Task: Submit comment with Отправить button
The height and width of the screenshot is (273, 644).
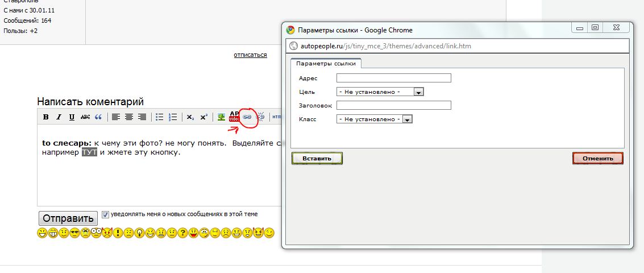Action: tap(68, 218)
